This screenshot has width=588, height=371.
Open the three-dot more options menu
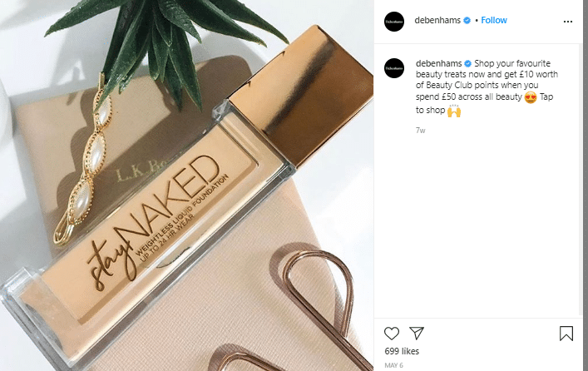point(568,22)
